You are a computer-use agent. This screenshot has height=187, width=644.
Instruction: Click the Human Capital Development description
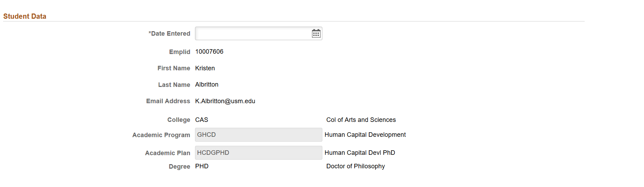pos(365,135)
